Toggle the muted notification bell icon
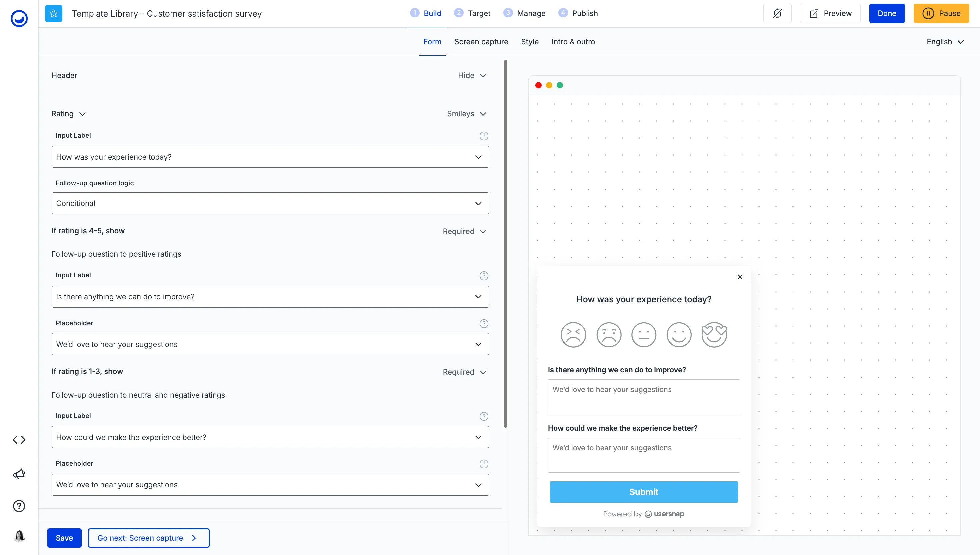This screenshot has height=555, width=980. coord(777,14)
